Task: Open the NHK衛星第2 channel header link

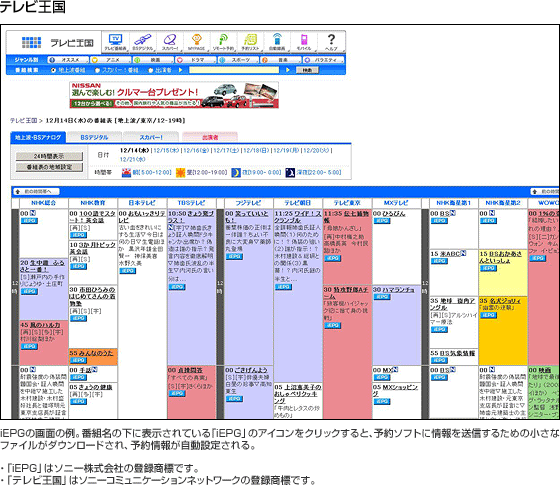Action: pyautogui.click(x=502, y=203)
